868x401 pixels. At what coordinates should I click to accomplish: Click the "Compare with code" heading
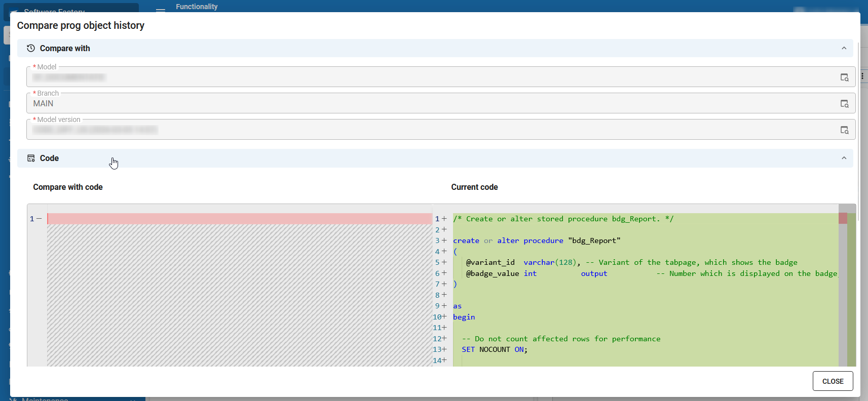(68, 187)
